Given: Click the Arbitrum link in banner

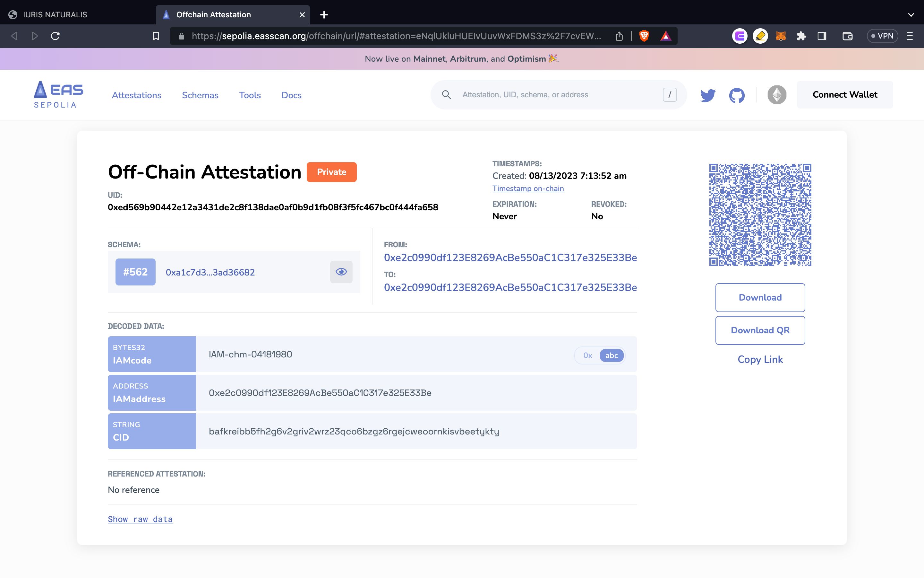Looking at the screenshot, I should (468, 59).
